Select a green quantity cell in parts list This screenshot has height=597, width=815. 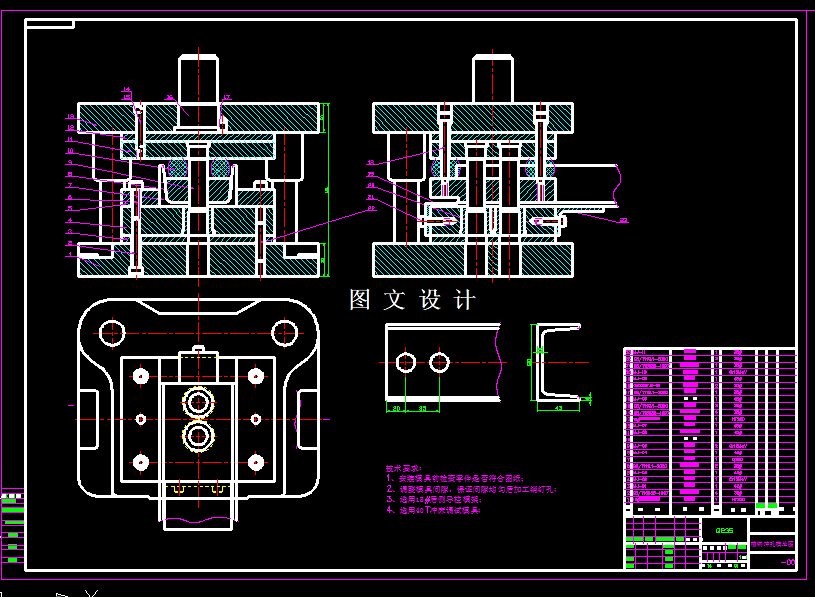click(x=763, y=505)
